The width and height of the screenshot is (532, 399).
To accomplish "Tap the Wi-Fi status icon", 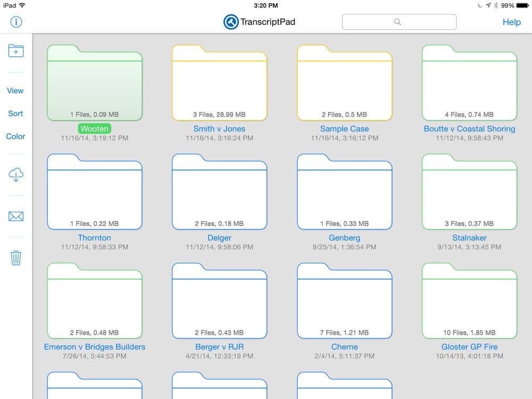I will (x=22, y=5).
